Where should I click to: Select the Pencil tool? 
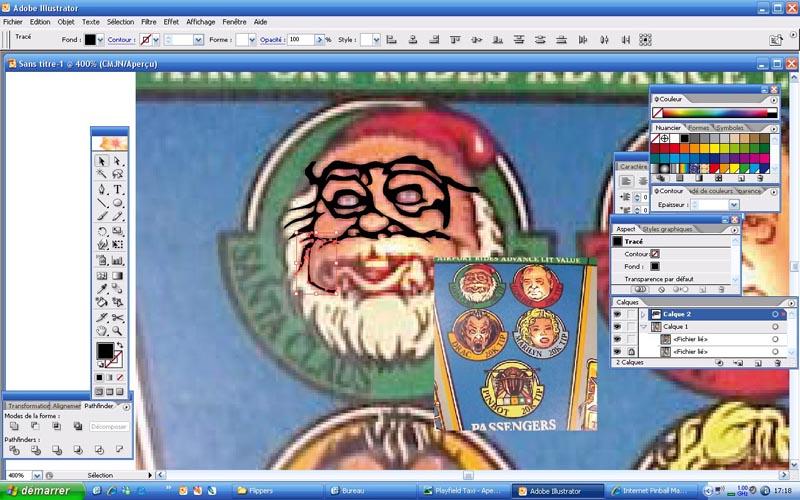[x=117, y=216]
